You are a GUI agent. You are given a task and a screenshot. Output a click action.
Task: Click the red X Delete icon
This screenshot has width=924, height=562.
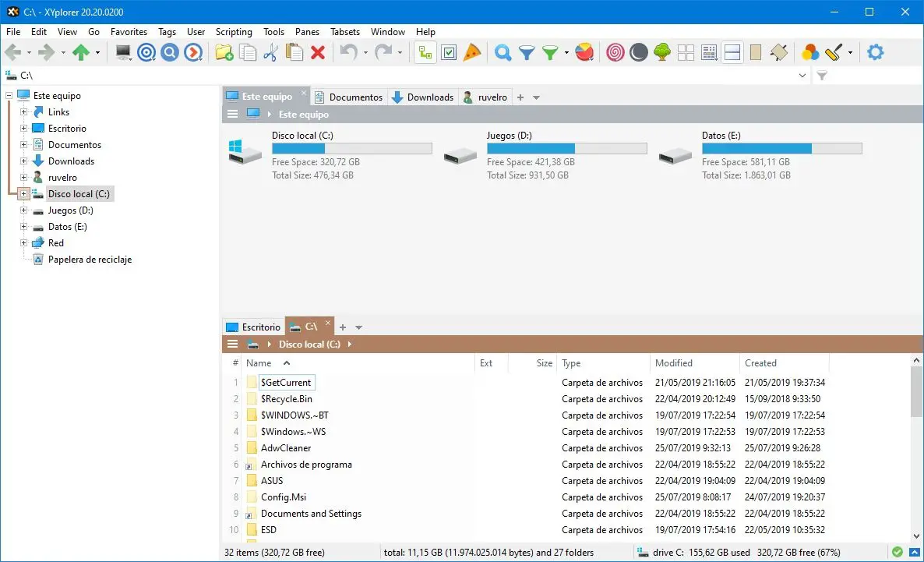[x=318, y=52]
